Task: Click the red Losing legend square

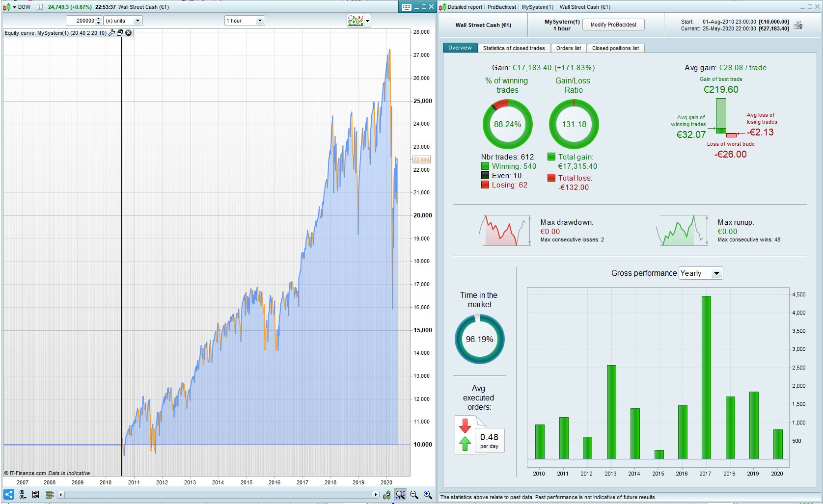Action: (485, 185)
